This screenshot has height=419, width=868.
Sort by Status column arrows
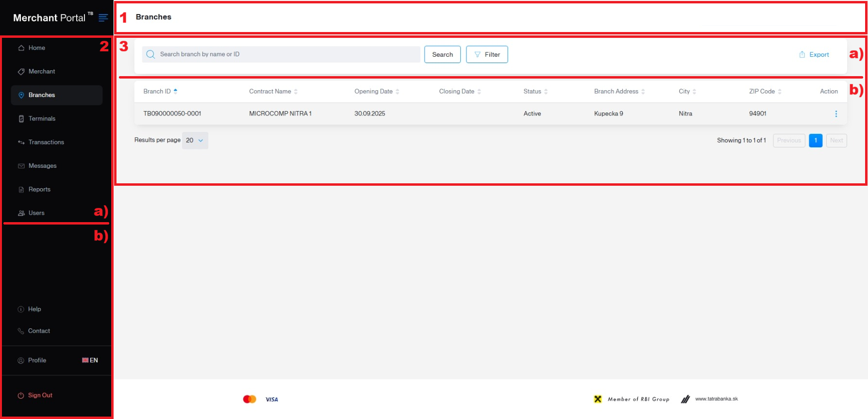(x=546, y=92)
